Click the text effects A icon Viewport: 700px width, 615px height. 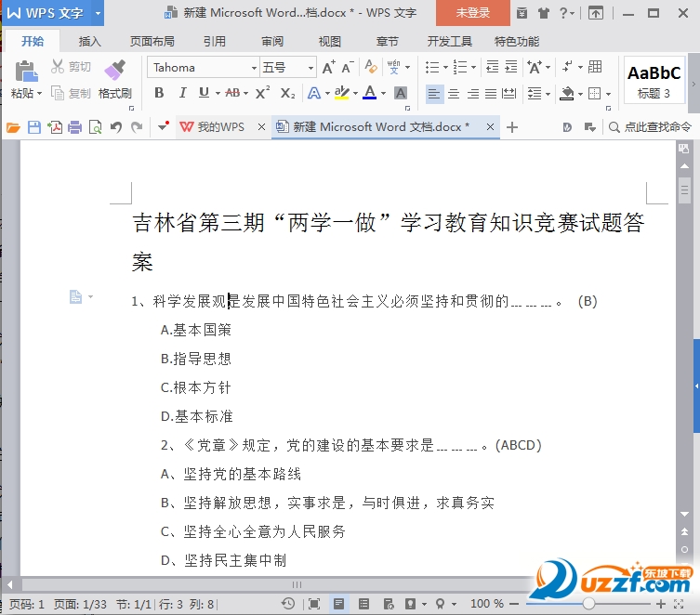tap(314, 93)
